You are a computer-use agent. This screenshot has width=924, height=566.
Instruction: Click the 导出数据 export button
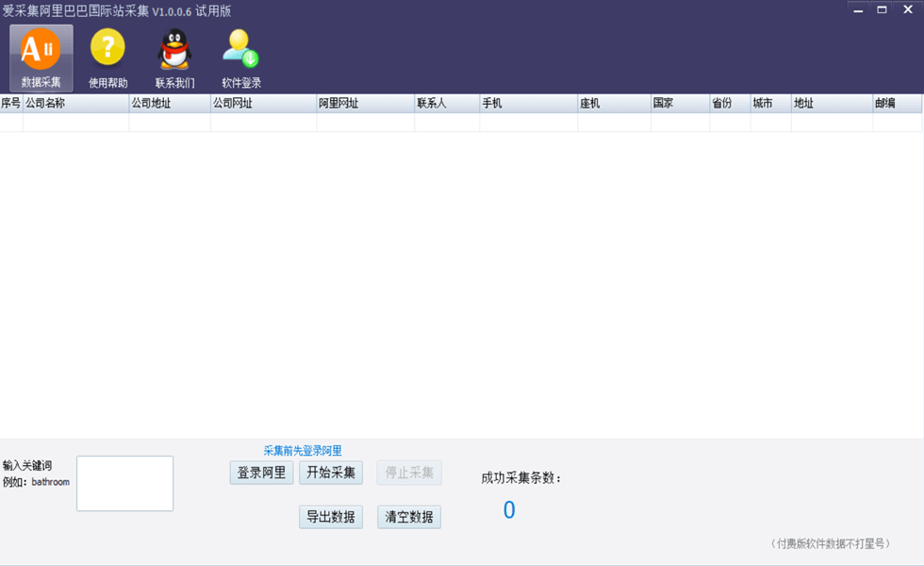331,517
